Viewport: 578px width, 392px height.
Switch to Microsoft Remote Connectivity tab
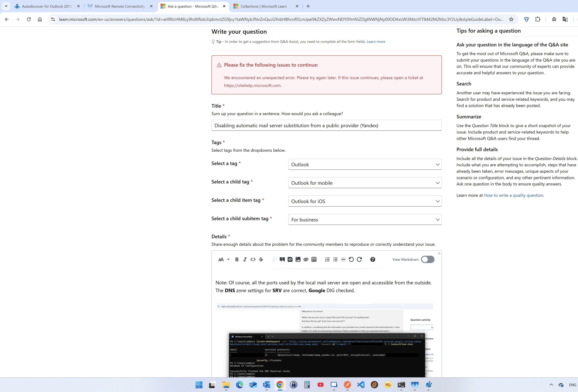tap(120, 6)
